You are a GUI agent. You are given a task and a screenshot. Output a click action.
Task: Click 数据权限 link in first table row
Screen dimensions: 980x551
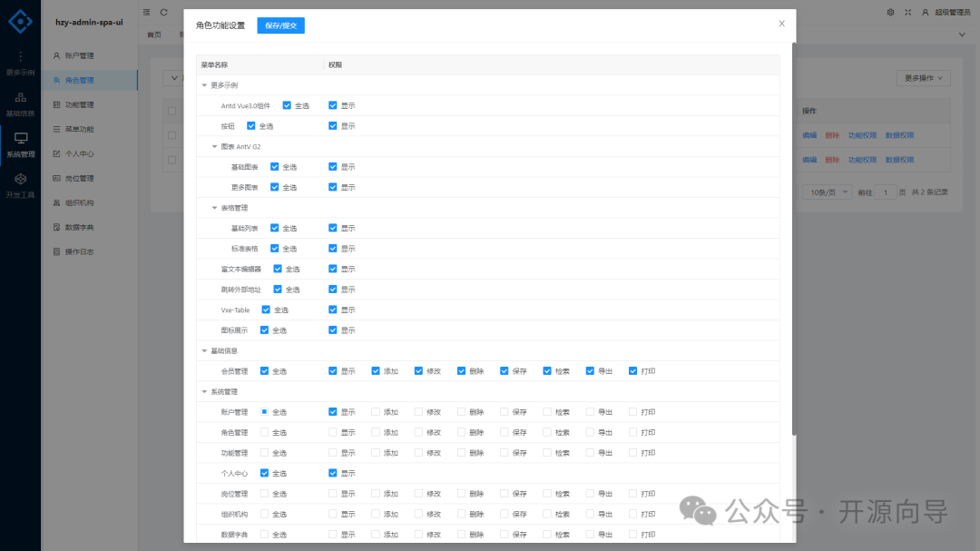click(900, 135)
